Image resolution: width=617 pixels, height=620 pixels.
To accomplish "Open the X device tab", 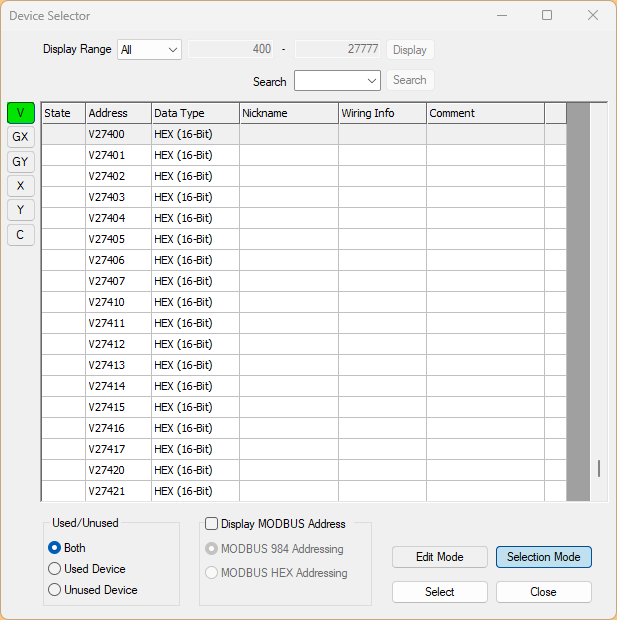I will click(x=21, y=186).
